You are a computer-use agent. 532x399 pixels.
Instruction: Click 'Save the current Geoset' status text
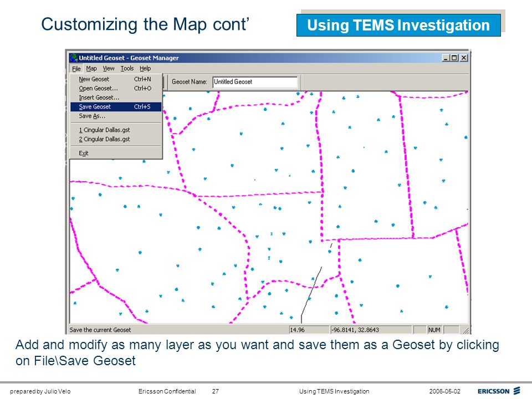point(100,330)
